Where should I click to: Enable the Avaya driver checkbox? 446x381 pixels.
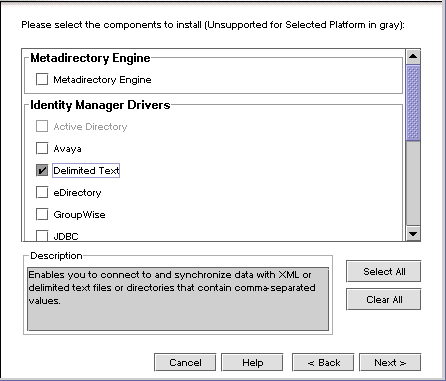coord(42,148)
